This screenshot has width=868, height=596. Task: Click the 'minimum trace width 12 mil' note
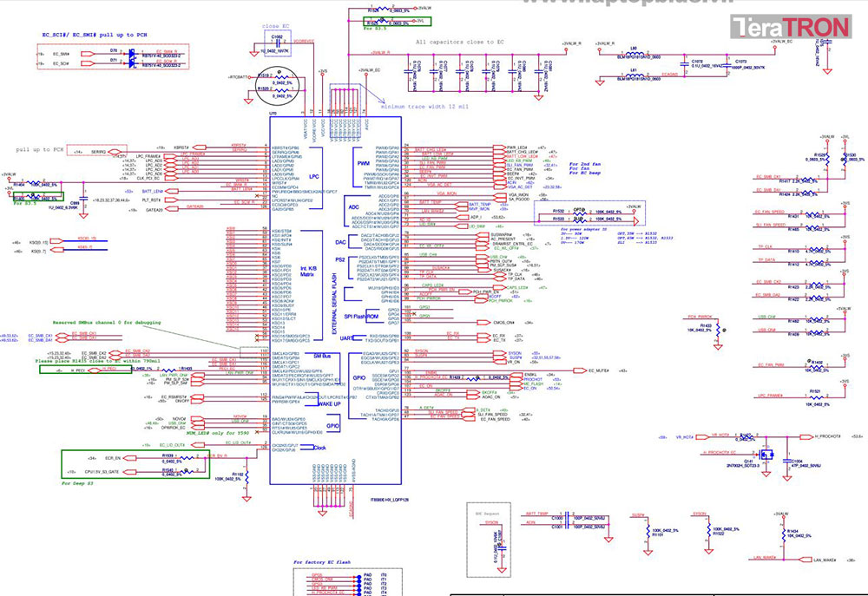[424, 106]
